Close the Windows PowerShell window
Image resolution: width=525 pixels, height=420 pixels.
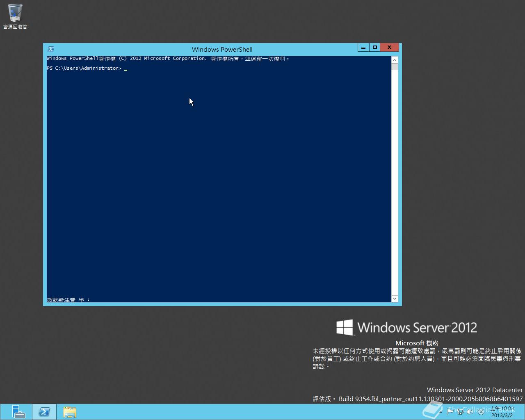pos(389,48)
